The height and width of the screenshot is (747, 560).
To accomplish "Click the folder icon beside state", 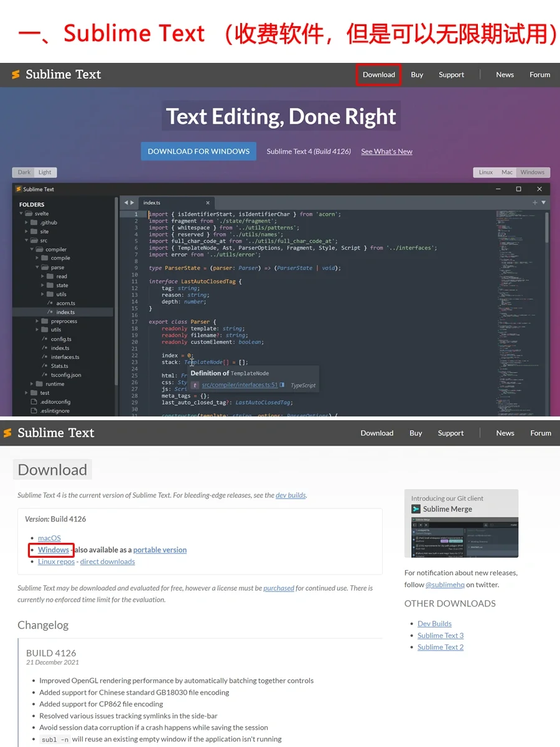I will (50, 285).
